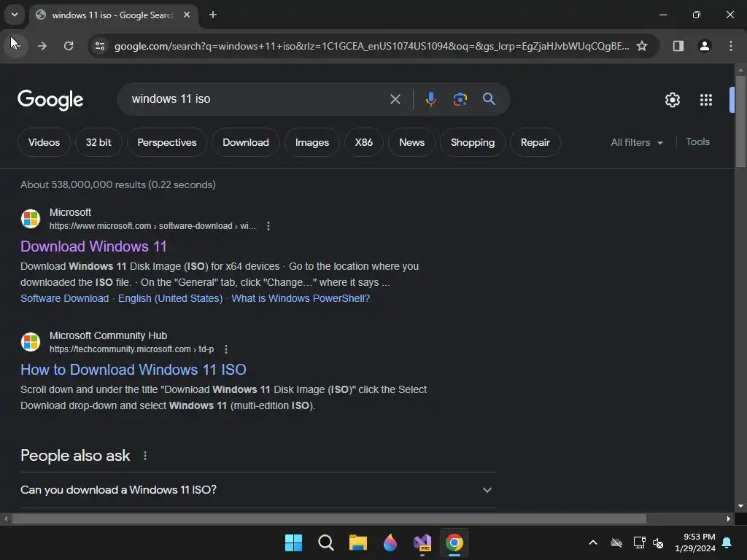Open Visual Studio Preview from taskbar
This screenshot has width=747, height=560.
[x=422, y=542]
